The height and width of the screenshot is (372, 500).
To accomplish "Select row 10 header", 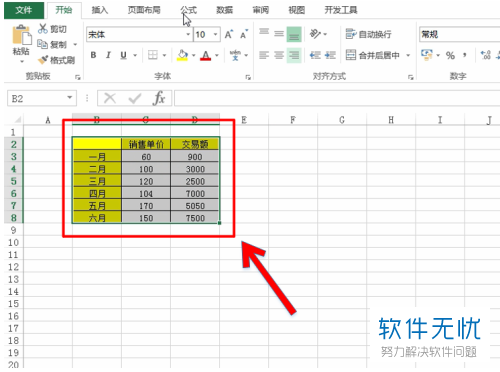I will pyautogui.click(x=13, y=242).
